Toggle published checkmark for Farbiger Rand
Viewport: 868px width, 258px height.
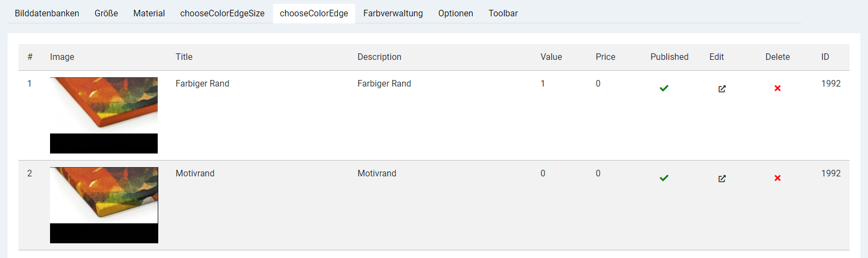coord(664,88)
